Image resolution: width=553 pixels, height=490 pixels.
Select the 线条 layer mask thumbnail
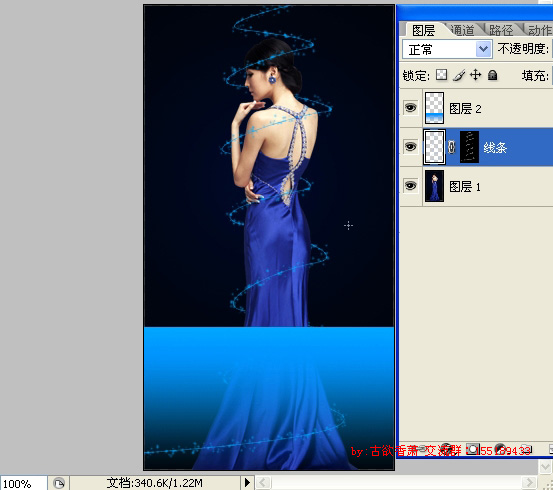(x=469, y=147)
